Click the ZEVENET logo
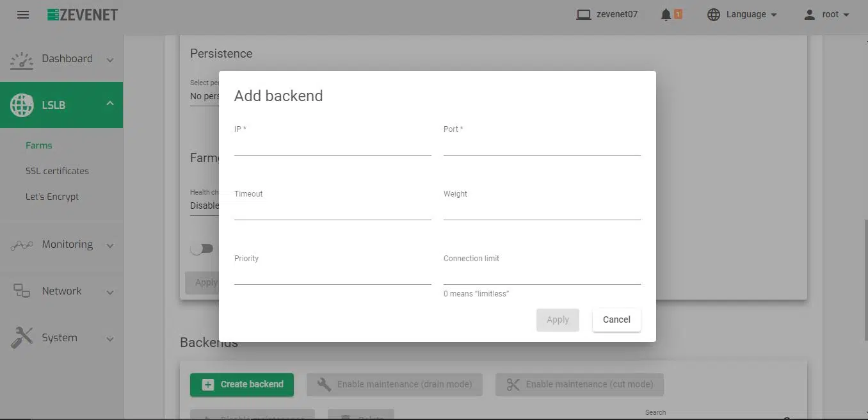 point(83,15)
